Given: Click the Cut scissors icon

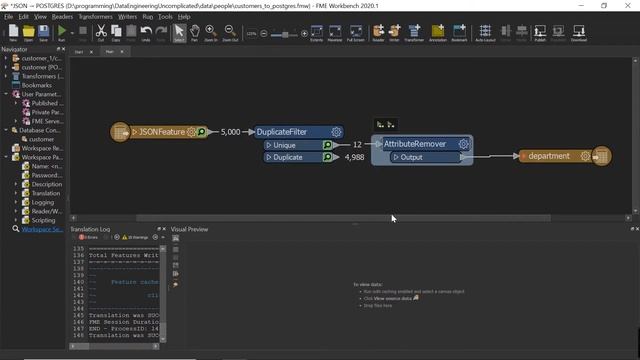Looking at the screenshot, I should coord(101,32).
